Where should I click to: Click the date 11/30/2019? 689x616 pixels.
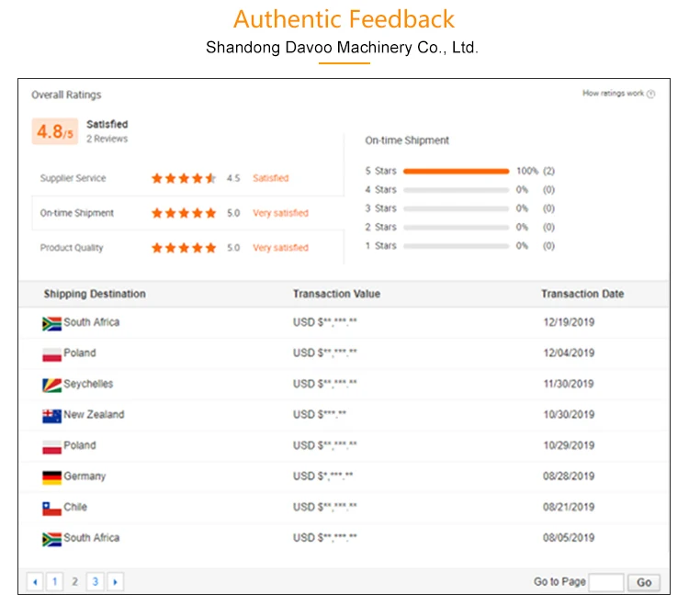[569, 384]
